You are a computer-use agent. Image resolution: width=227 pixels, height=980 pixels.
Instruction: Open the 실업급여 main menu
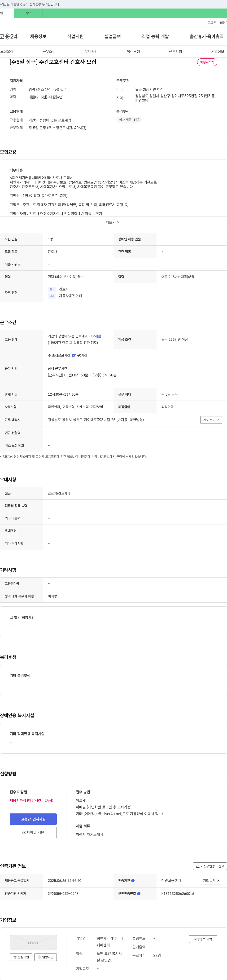[x=113, y=36]
